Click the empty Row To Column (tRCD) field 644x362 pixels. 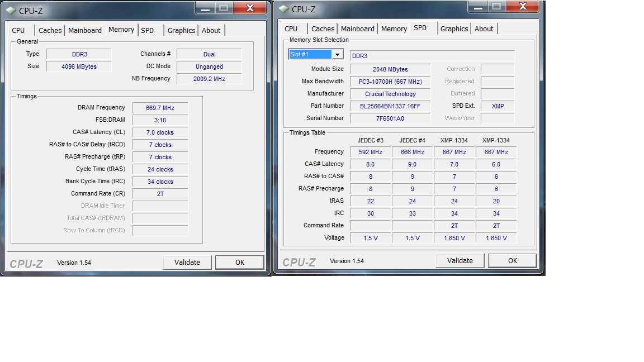tap(160, 231)
